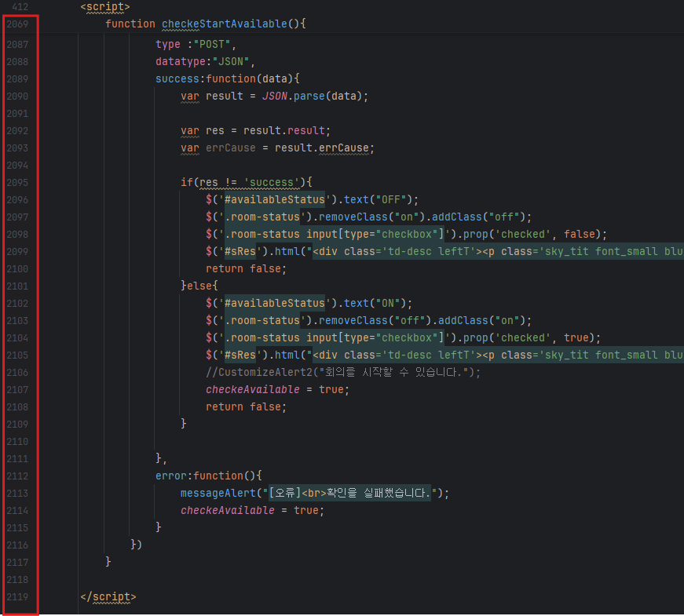This screenshot has height=616, width=684.
Task: Click line number 412 in the gutter
Action: click(x=20, y=7)
